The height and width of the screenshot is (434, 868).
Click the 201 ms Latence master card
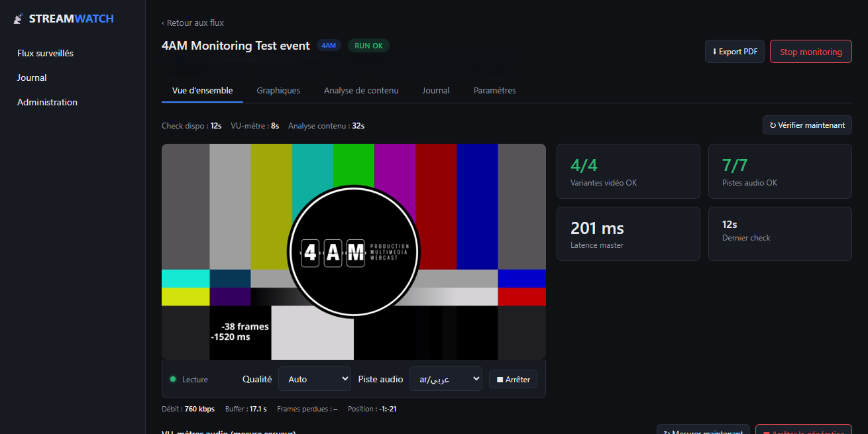(628, 234)
